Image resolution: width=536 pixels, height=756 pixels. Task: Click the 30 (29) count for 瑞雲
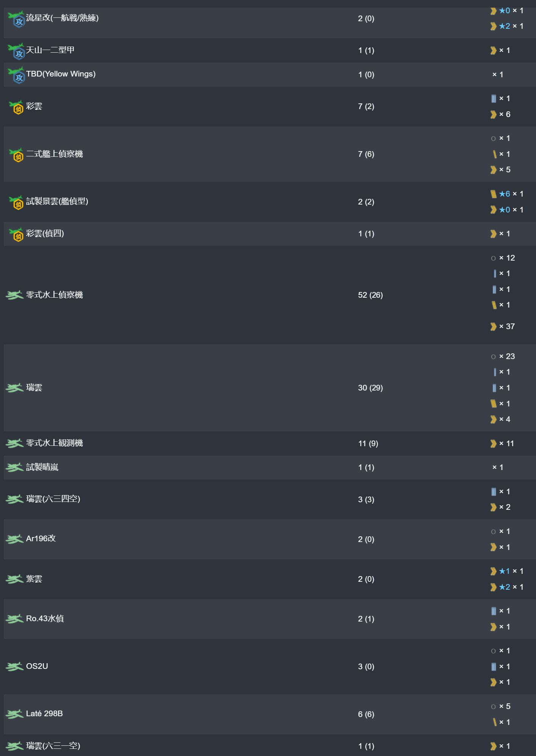tap(370, 388)
